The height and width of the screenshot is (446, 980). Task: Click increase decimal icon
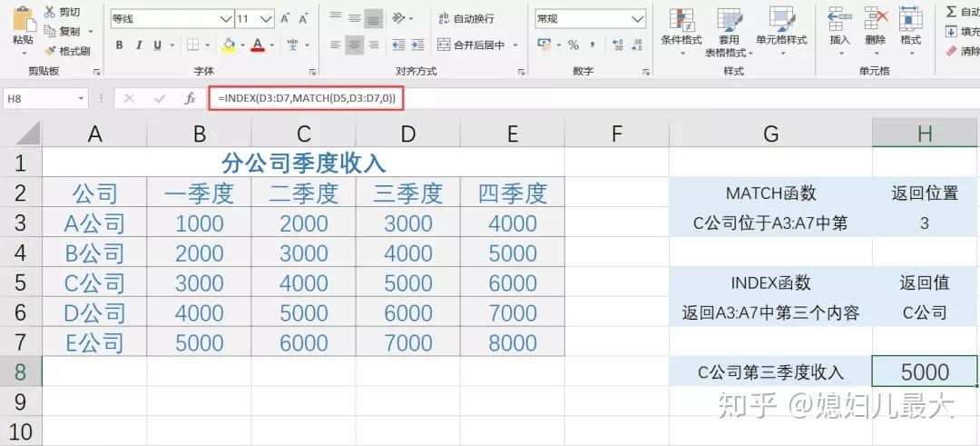click(618, 45)
